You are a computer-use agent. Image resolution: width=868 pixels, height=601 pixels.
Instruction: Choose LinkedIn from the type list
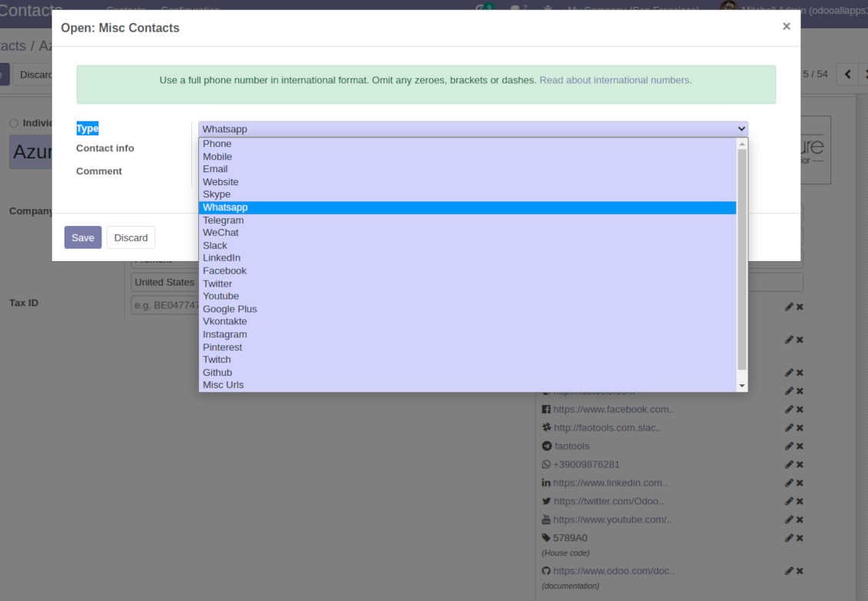pyautogui.click(x=467, y=258)
